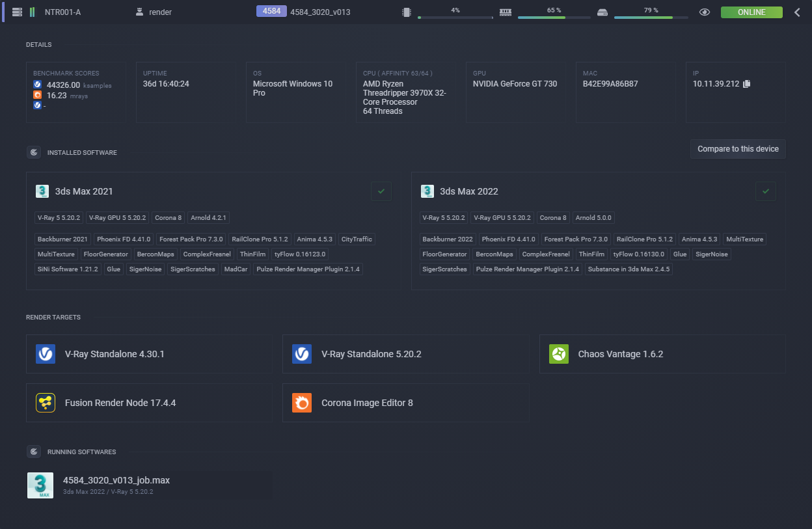Screen dimensions: 812x529
Task: Select MadCar plugin tag
Action: 236,269
